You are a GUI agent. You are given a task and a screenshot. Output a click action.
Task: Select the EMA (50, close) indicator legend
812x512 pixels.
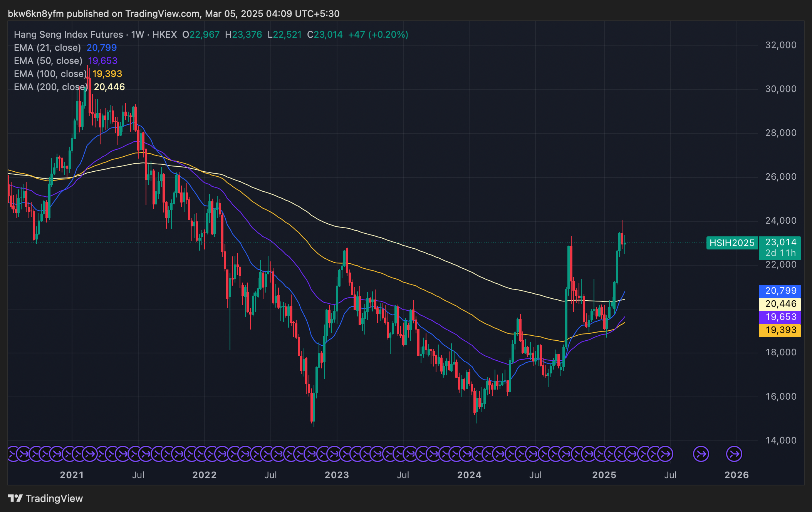click(x=48, y=61)
